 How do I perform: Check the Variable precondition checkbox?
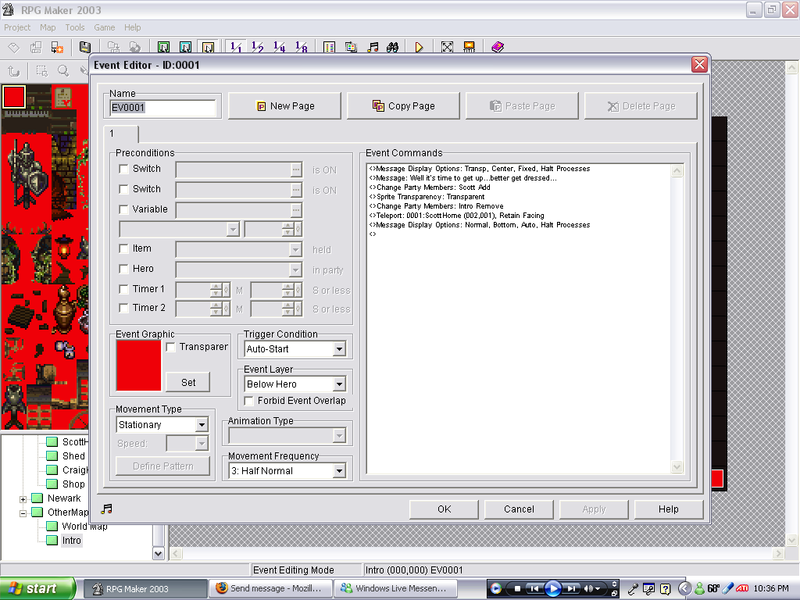[123, 210]
